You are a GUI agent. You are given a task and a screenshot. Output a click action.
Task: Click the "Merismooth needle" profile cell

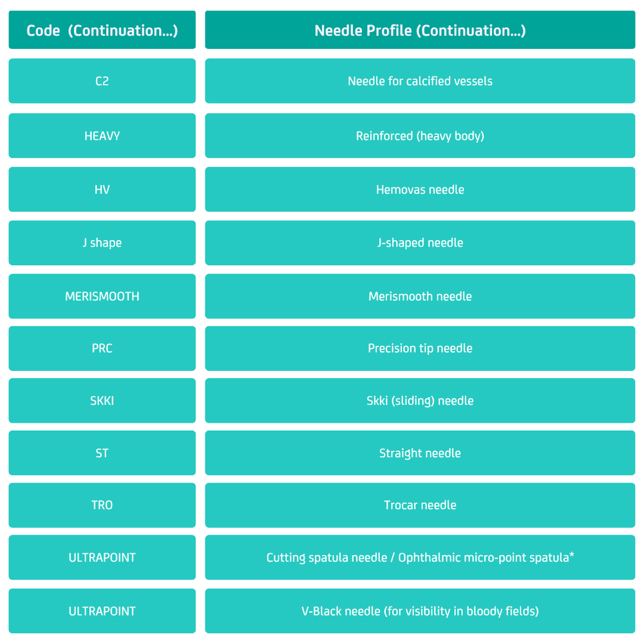pyautogui.click(x=420, y=296)
